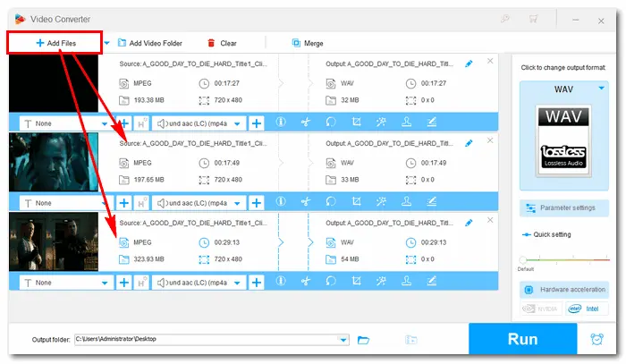Viewport: 626px width, 364px height.
Task: Open the output folder browse icon
Action: point(364,340)
